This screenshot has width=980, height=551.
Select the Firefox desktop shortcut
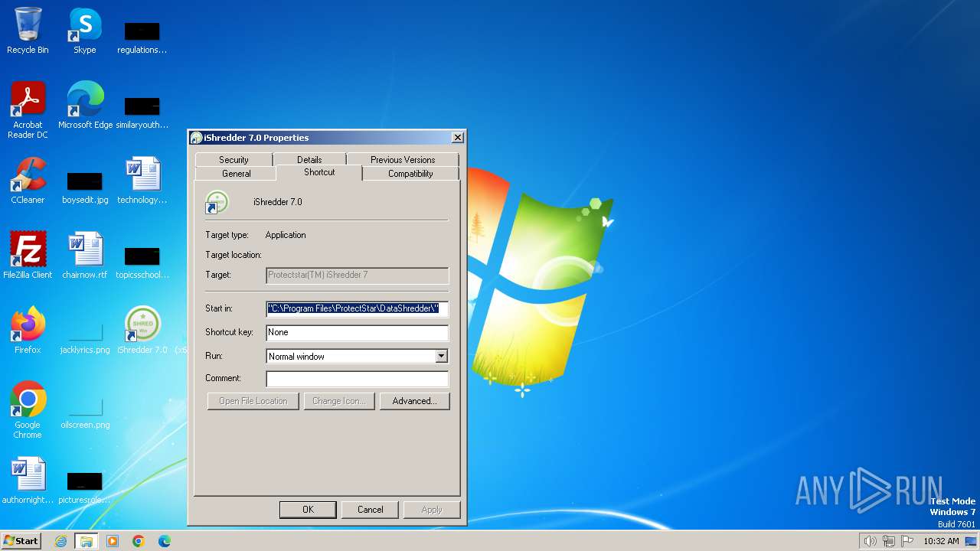[28, 331]
